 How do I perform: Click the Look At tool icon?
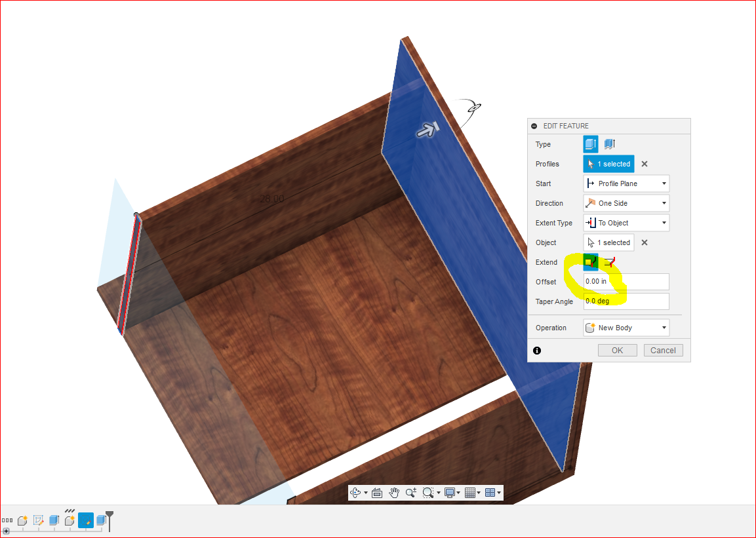[x=377, y=492]
